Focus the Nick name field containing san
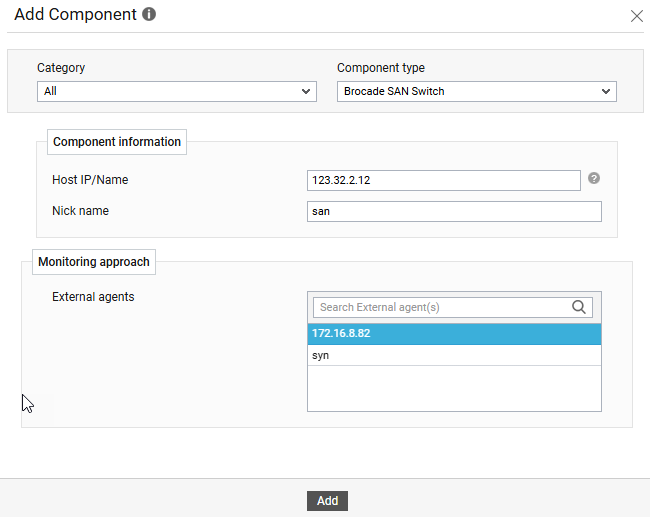Image resolution: width=650 pixels, height=517 pixels. pos(454,211)
